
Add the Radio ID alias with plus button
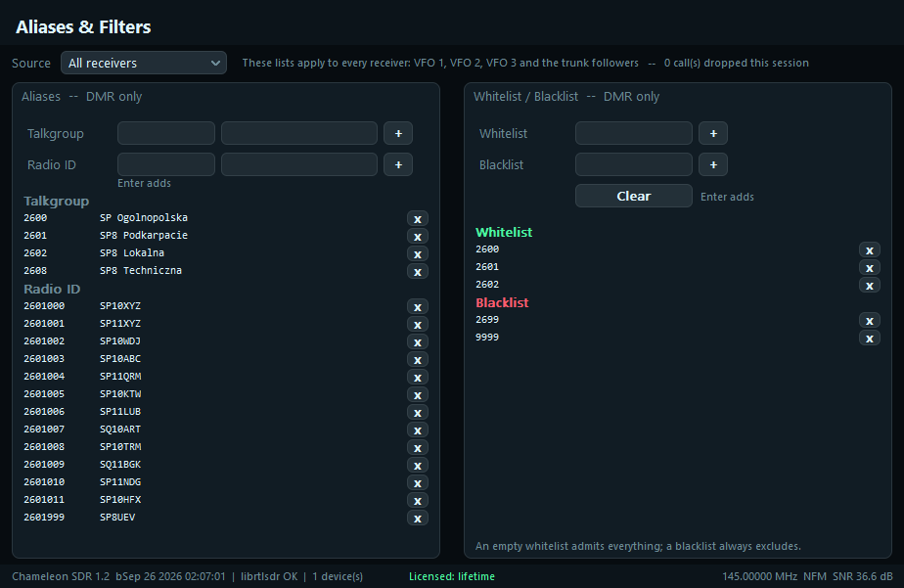pyautogui.click(x=398, y=164)
